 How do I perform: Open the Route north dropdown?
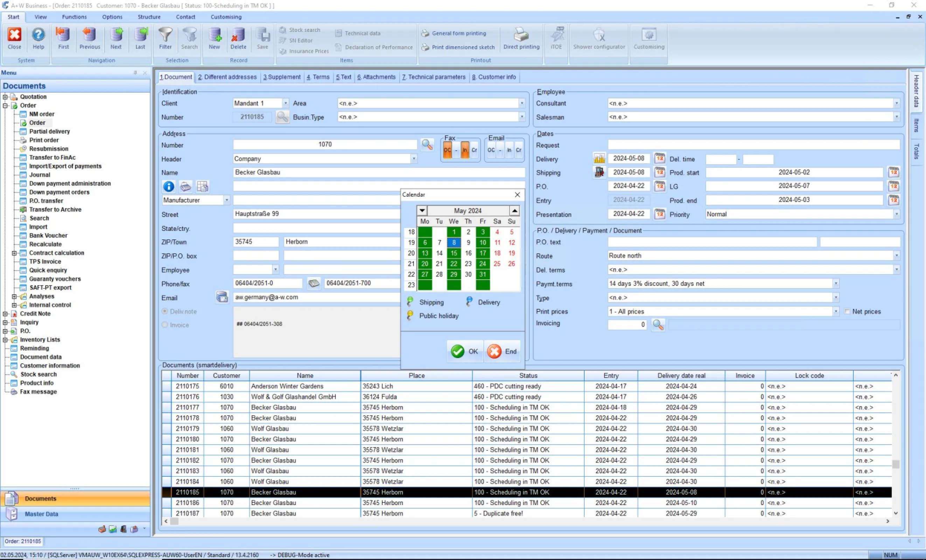click(x=896, y=256)
